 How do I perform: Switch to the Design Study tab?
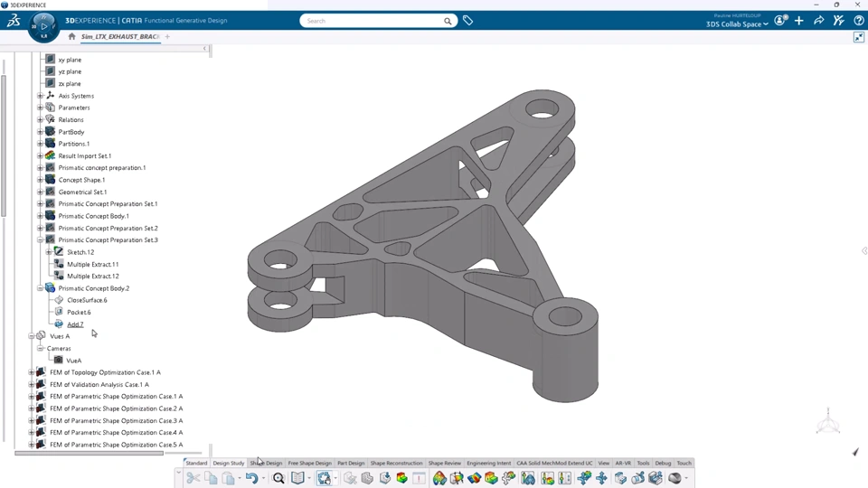click(x=229, y=463)
